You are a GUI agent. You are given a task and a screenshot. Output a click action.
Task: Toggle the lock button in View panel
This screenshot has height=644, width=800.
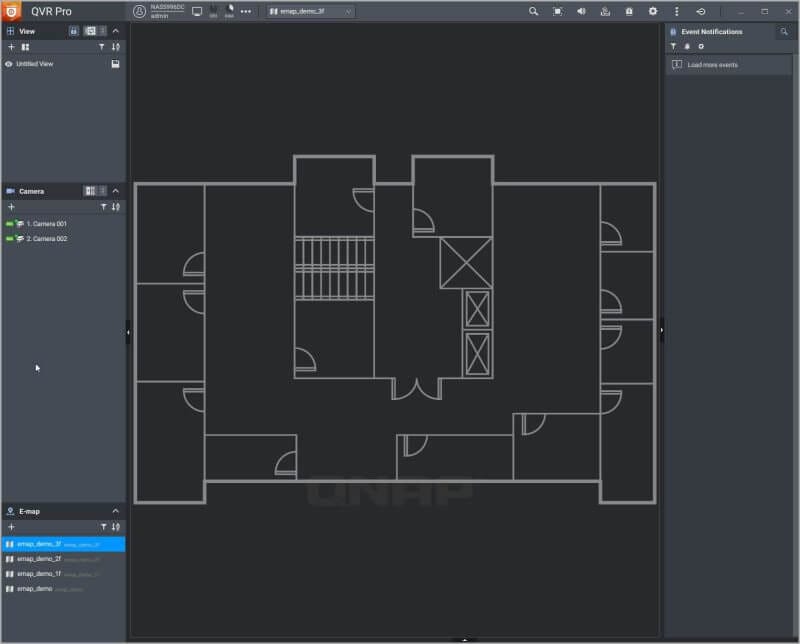[x=74, y=31]
